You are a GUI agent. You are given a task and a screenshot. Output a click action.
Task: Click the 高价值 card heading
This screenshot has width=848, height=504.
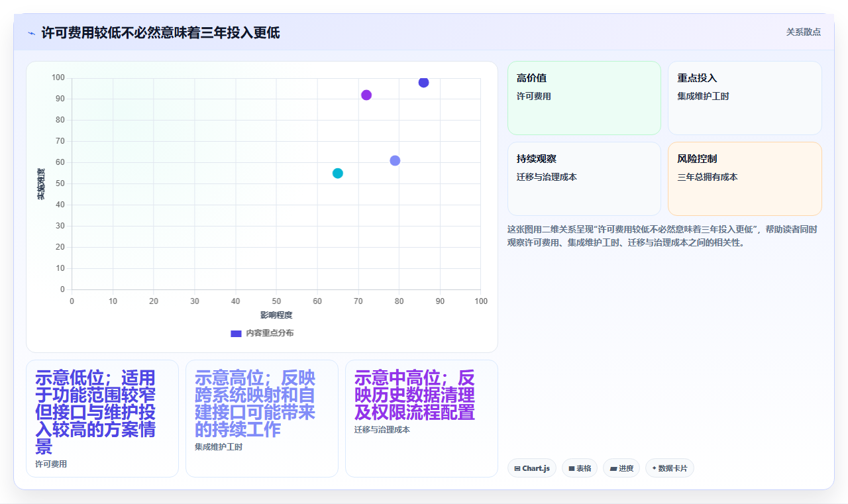point(531,78)
